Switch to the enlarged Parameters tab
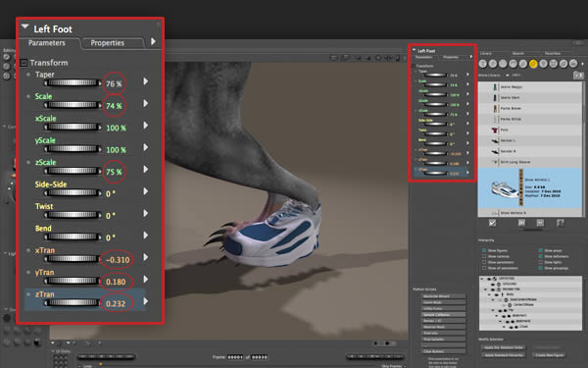Image resolution: width=588 pixels, height=368 pixels. point(47,43)
